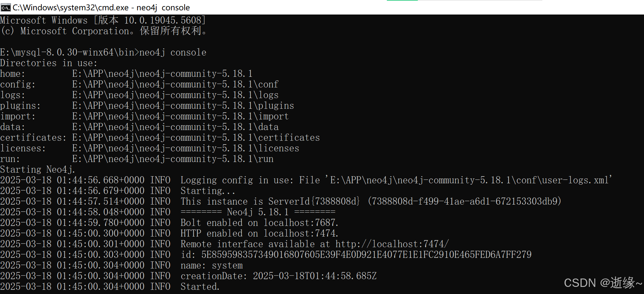Click 'HTTP enabled on localhost:7474' message
644x294 pixels.
[x=259, y=233]
